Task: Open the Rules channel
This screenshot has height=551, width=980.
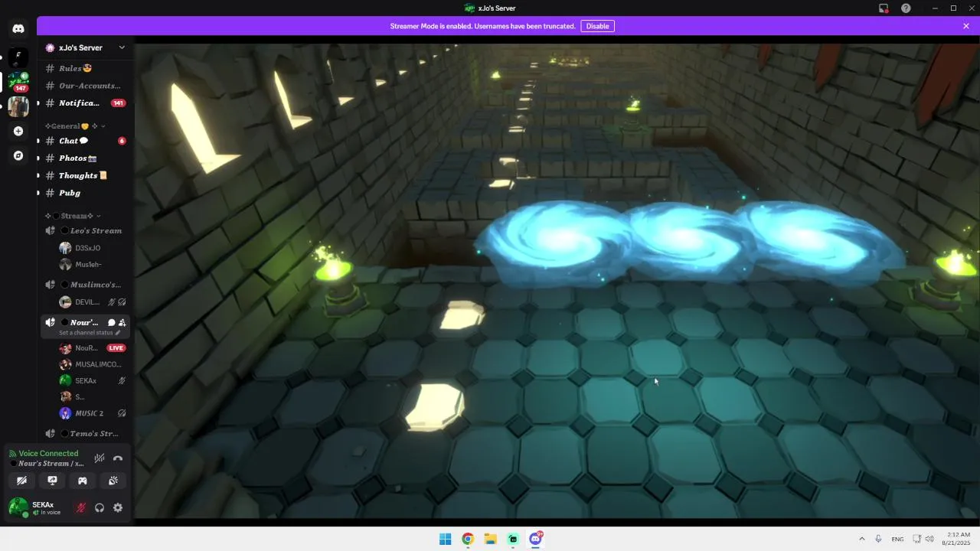Action: click(85, 68)
